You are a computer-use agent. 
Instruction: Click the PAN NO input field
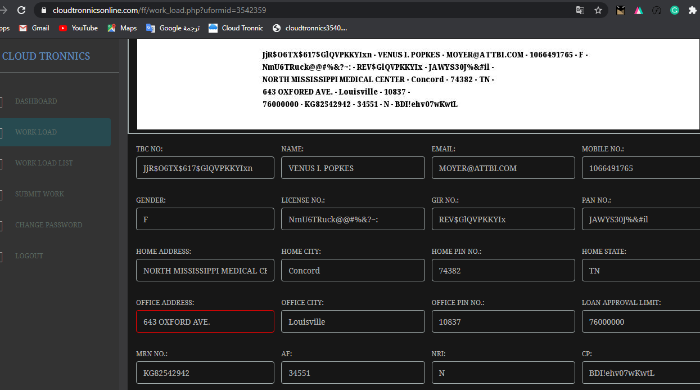click(x=641, y=219)
